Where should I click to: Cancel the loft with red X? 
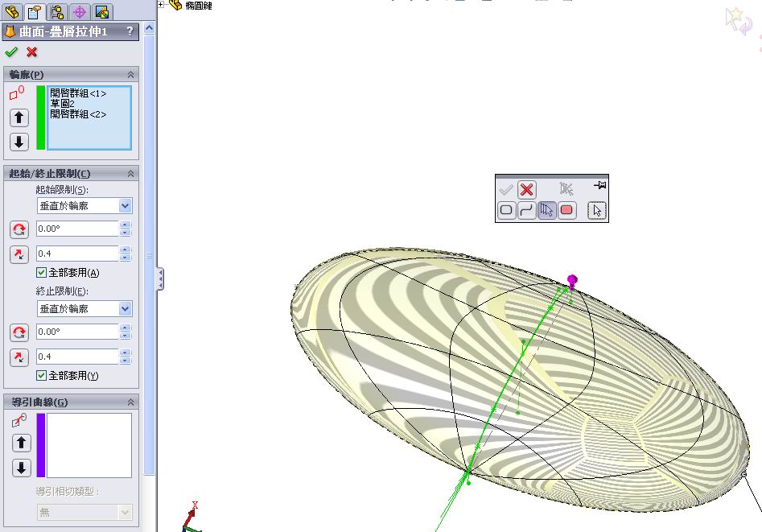[x=32, y=52]
